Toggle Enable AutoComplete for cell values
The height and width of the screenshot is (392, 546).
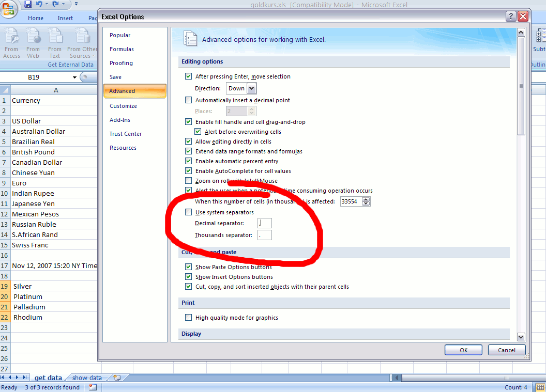188,171
